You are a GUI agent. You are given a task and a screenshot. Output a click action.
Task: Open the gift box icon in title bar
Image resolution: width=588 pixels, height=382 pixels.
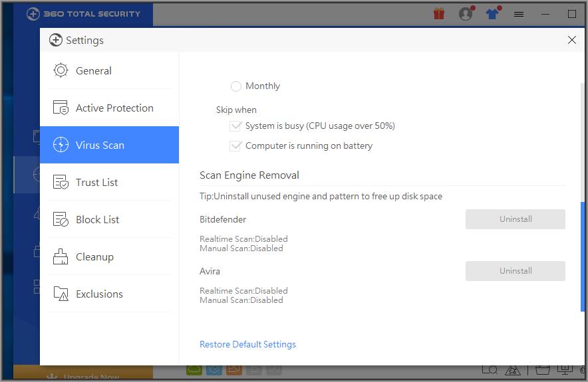(438, 13)
